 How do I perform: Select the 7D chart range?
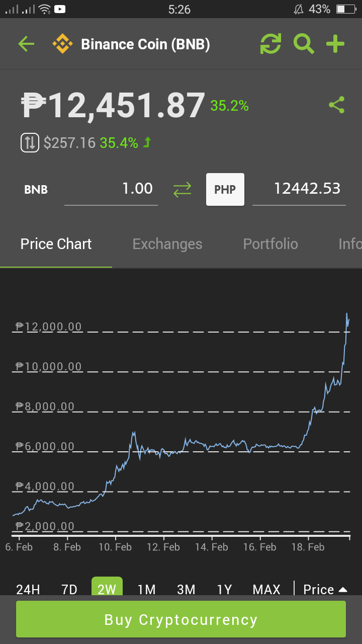pos(69,589)
